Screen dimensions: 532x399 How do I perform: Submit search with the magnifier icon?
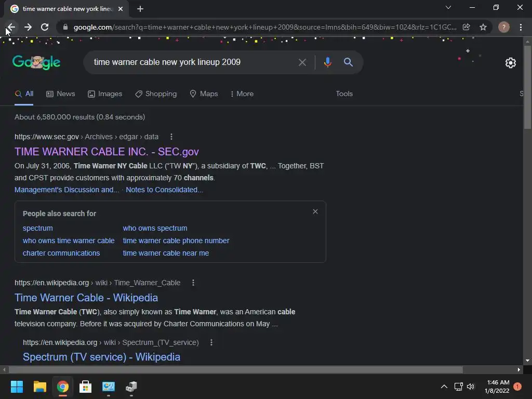point(348,62)
